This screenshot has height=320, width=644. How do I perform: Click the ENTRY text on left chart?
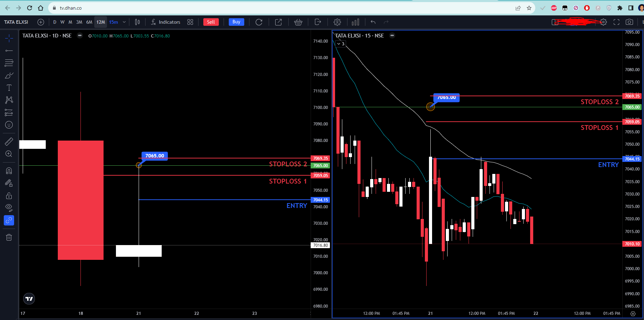(x=297, y=206)
